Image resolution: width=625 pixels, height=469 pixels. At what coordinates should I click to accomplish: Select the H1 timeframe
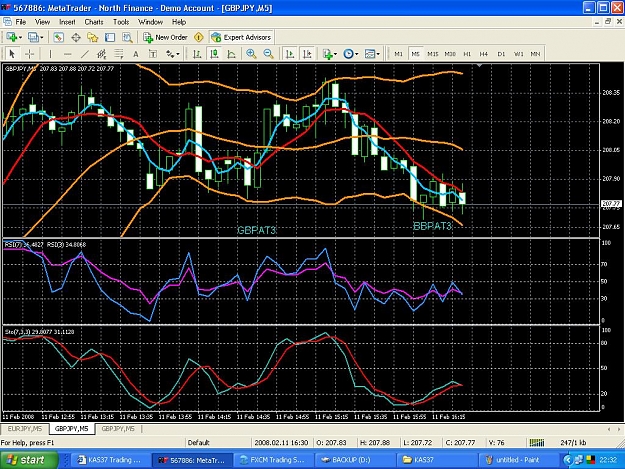(467, 54)
